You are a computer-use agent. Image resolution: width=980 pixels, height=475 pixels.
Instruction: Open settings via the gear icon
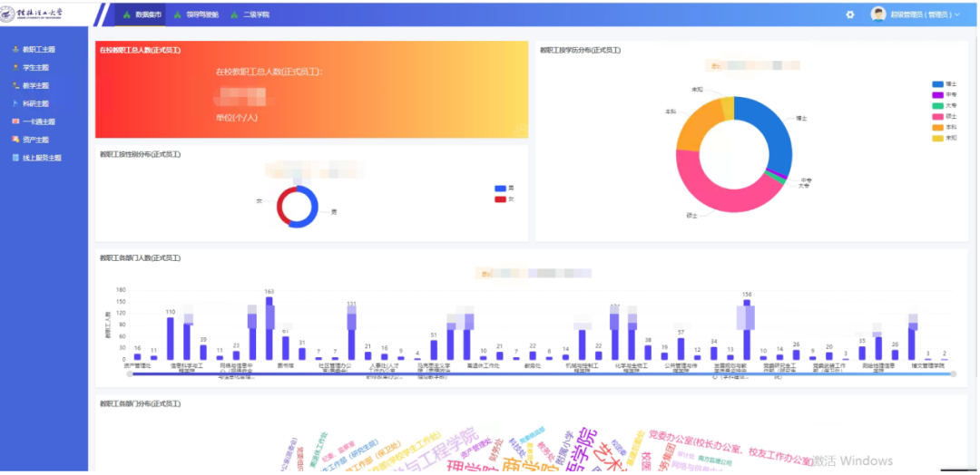click(x=850, y=15)
